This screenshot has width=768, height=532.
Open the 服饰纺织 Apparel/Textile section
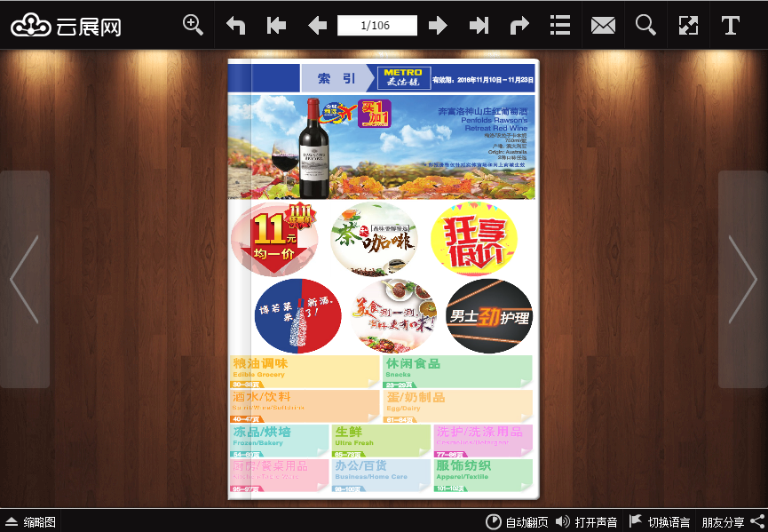click(x=483, y=475)
